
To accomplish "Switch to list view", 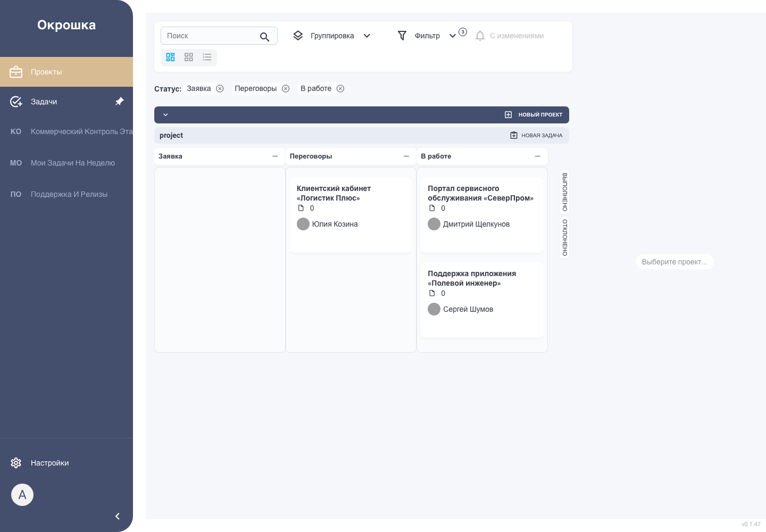I will click(x=207, y=57).
